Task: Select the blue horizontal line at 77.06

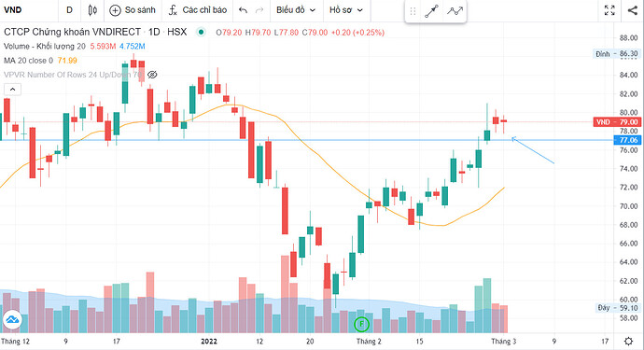Action: click(x=307, y=141)
